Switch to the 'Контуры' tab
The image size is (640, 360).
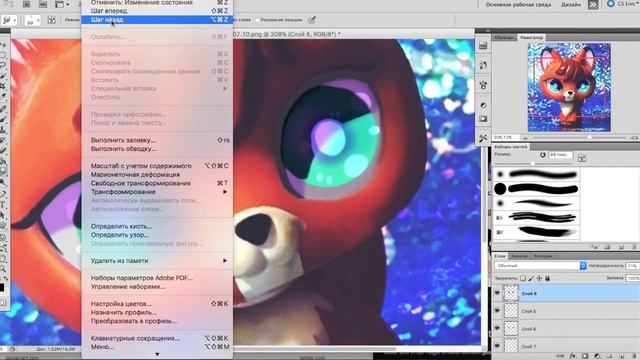(543, 256)
